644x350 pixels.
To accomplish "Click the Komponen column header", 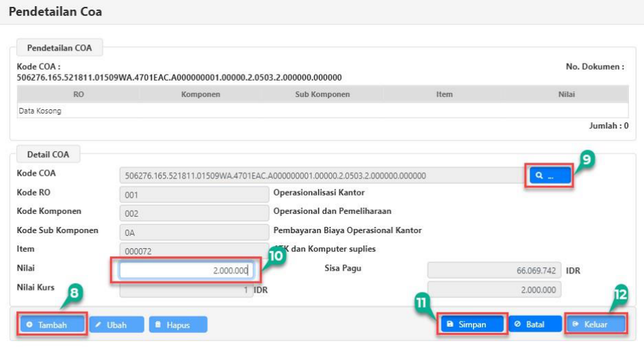I will pyautogui.click(x=201, y=94).
